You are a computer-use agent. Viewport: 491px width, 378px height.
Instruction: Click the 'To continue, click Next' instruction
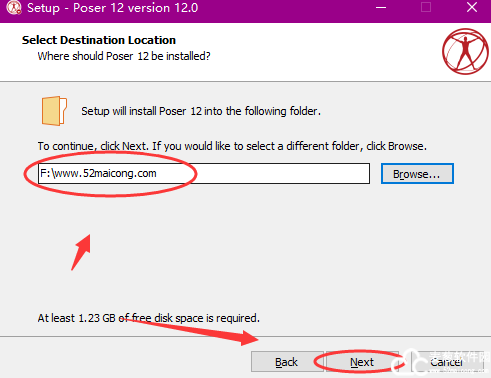(x=232, y=146)
